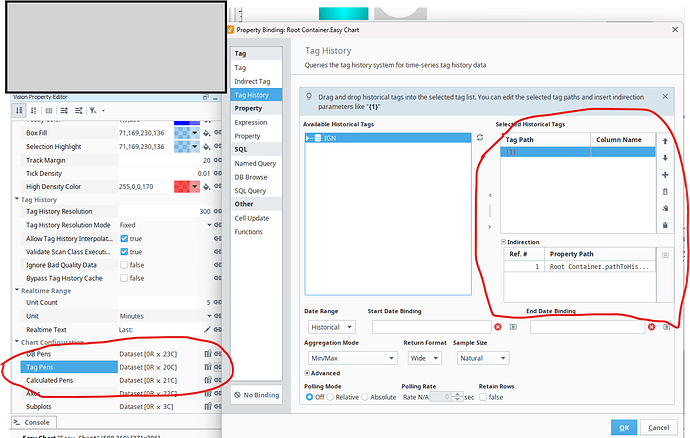Collapse Realtime Range property group
690x438 pixels.
tap(17, 290)
